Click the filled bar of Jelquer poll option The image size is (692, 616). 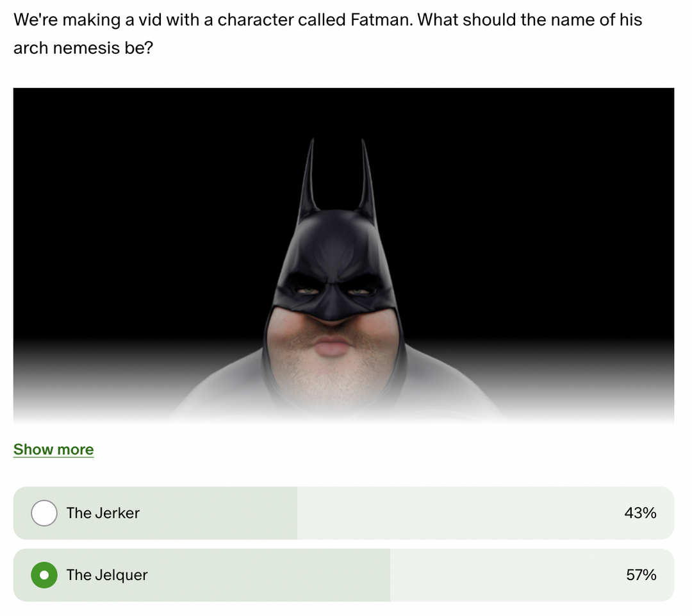202,575
